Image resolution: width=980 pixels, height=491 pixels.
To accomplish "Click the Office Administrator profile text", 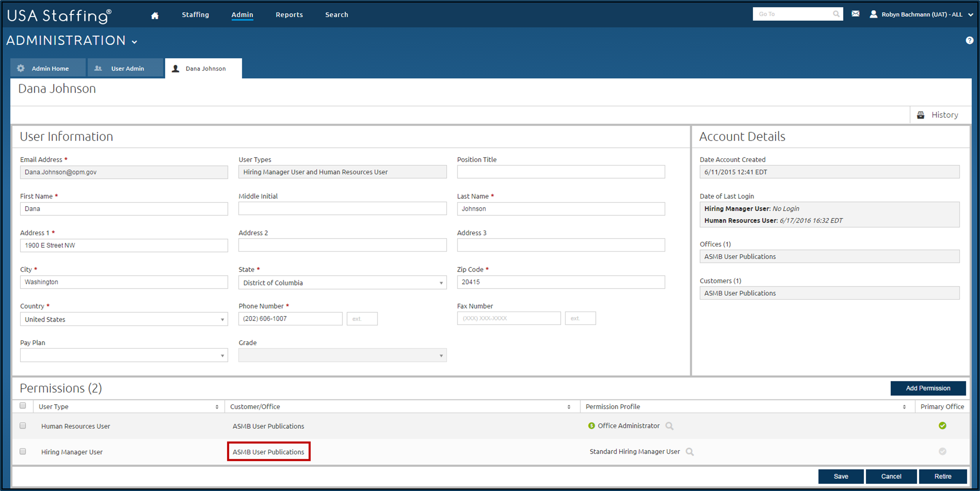I will pos(628,426).
